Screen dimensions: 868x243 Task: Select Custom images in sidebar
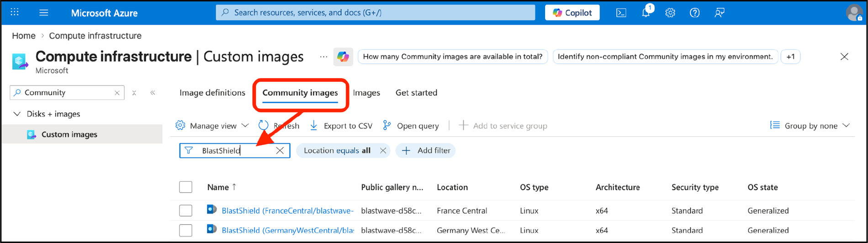pyautogui.click(x=82, y=135)
